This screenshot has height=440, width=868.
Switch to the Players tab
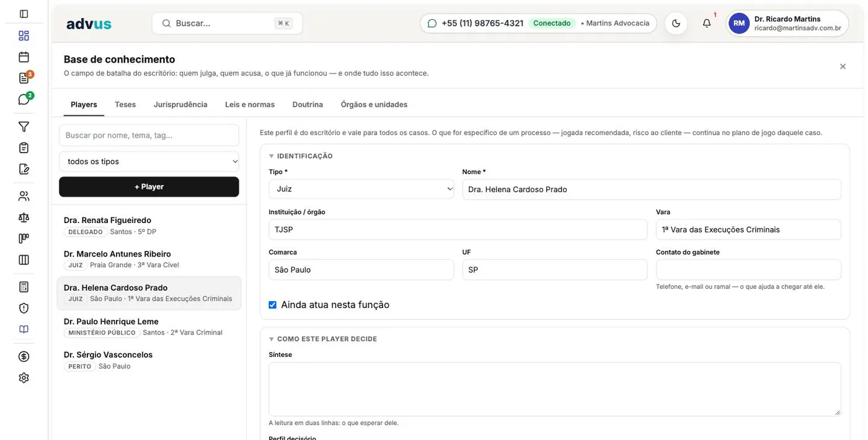pyautogui.click(x=84, y=104)
